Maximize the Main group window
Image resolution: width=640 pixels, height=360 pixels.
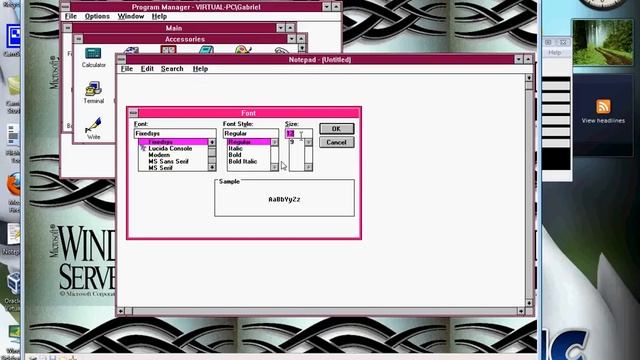pos(290,28)
